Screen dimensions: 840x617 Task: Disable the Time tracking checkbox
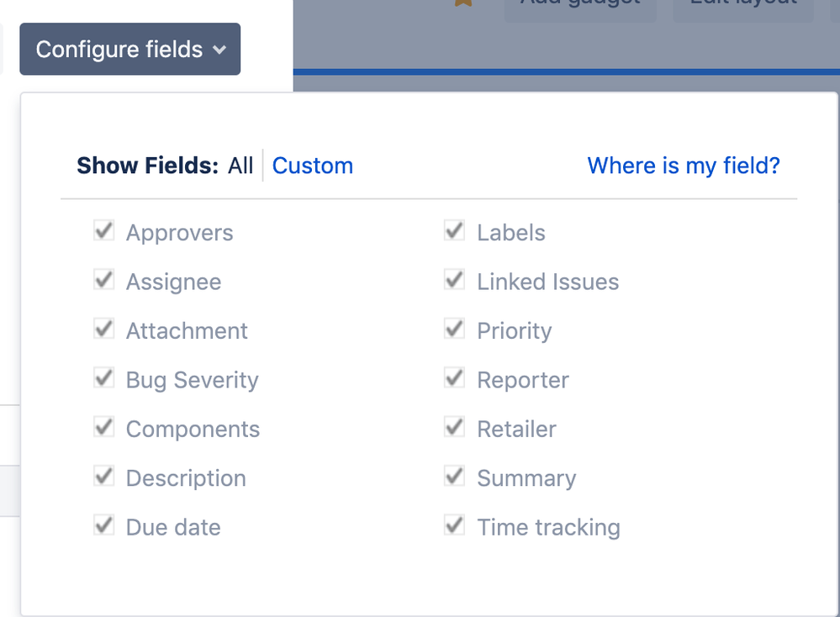pyautogui.click(x=455, y=526)
